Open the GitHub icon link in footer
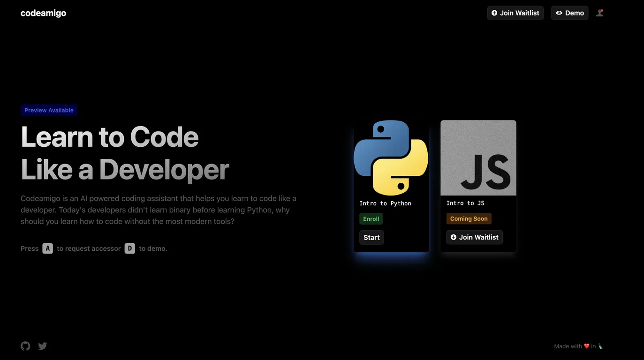 (x=25, y=346)
